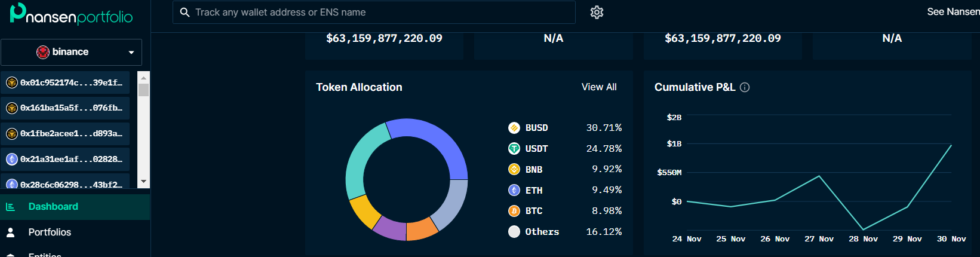Click the USDT token icon
The height and width of the screenshot is (257, 980).
click(514, 149)
